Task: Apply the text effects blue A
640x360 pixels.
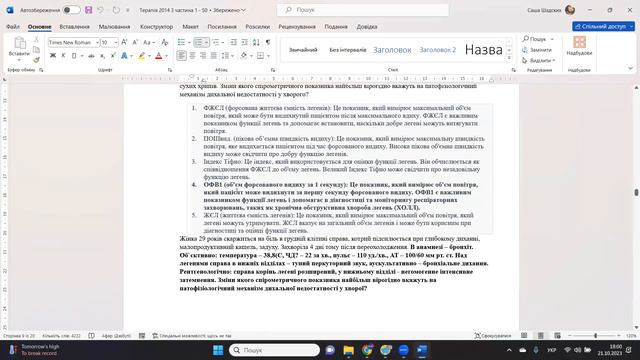Action: click(124, 56)
